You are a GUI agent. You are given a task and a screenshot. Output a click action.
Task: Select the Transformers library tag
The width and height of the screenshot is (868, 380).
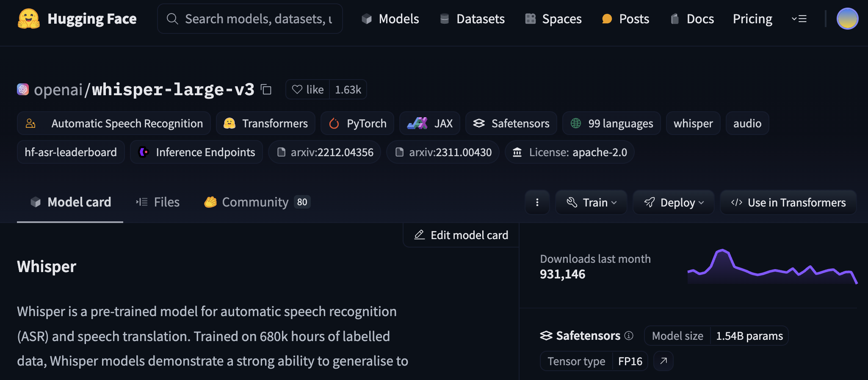265,123
